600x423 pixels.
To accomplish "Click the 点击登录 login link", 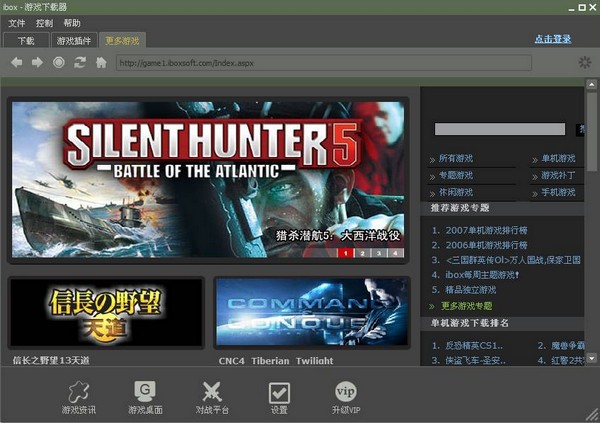I will [553, 39].
